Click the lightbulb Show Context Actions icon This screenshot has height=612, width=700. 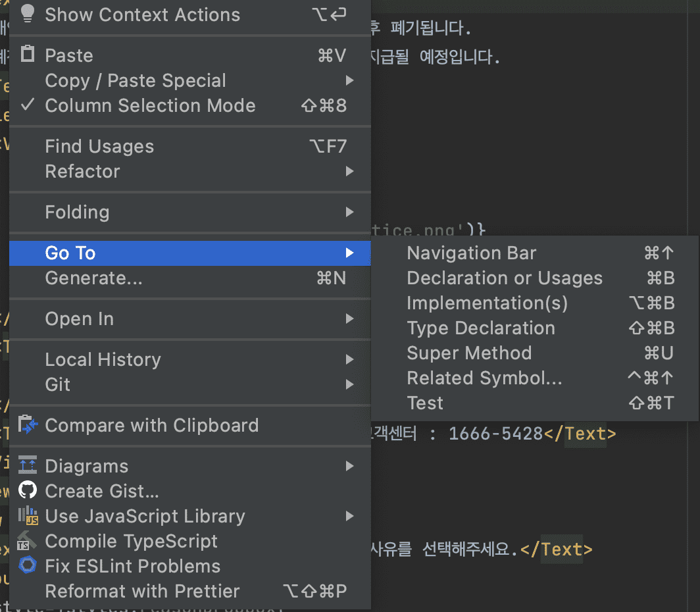coord(28,13)
